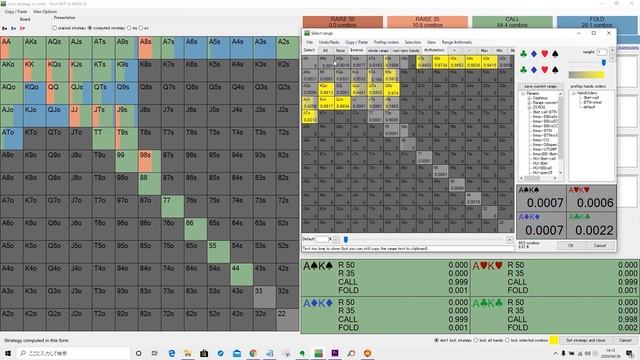Open File menu in Select range dialog

pos(309,42)
